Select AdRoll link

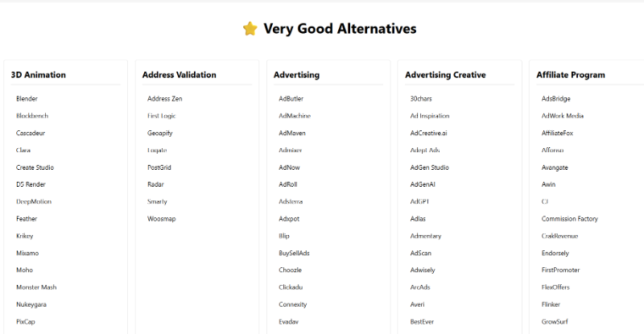288,184
